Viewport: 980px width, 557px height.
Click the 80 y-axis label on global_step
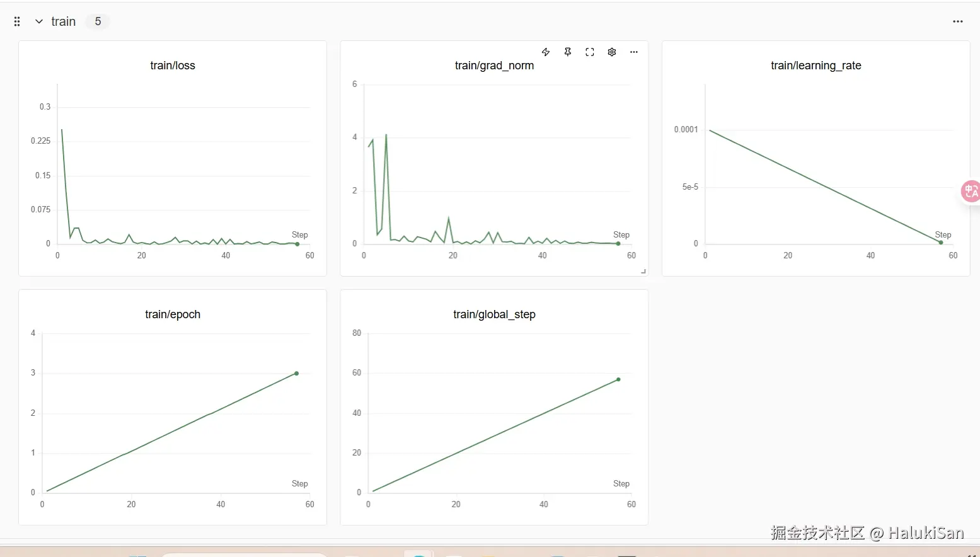[x=357, y=333]
